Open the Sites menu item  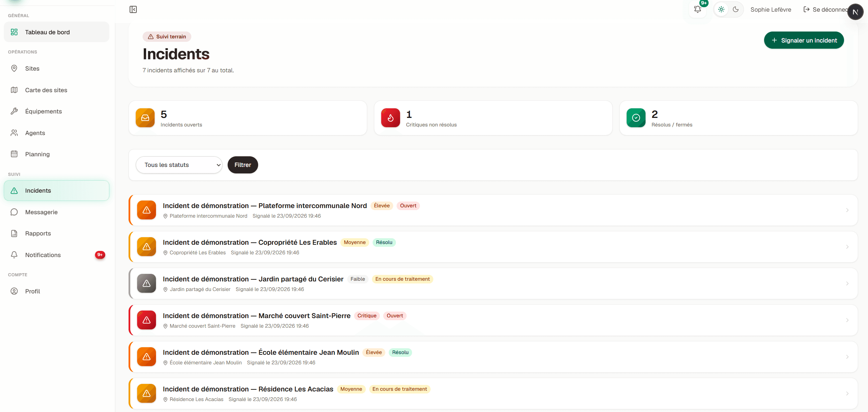click(x=57, y=69)
